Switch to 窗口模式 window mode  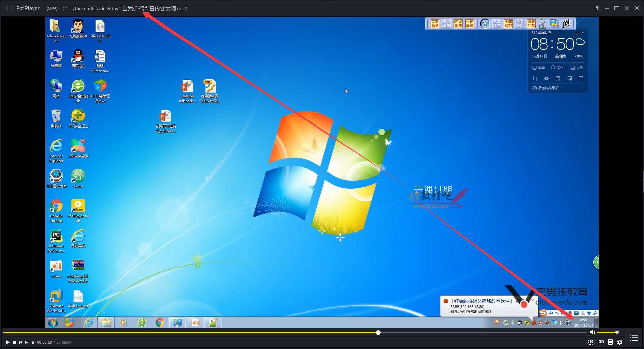[x=497, y=23]
